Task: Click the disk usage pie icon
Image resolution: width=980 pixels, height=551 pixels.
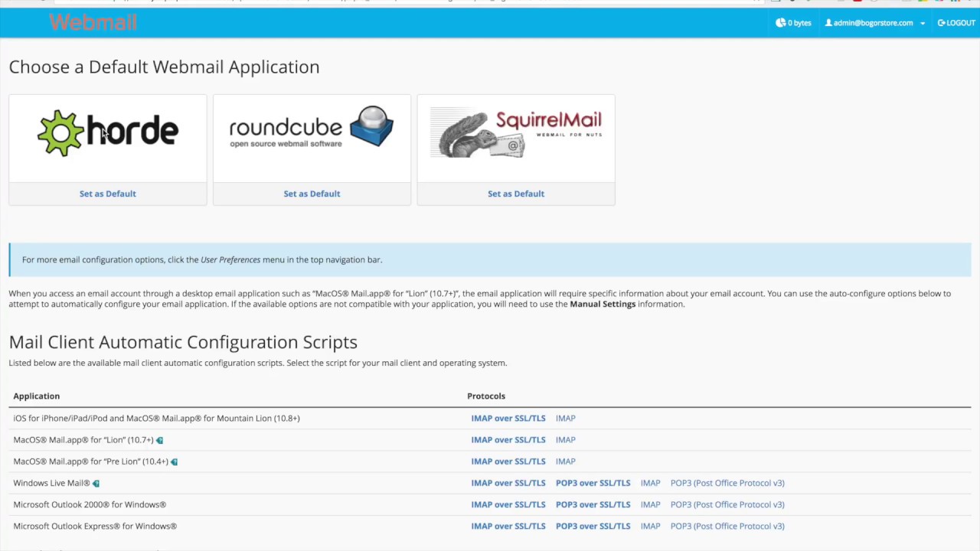Action: (780, 23)
